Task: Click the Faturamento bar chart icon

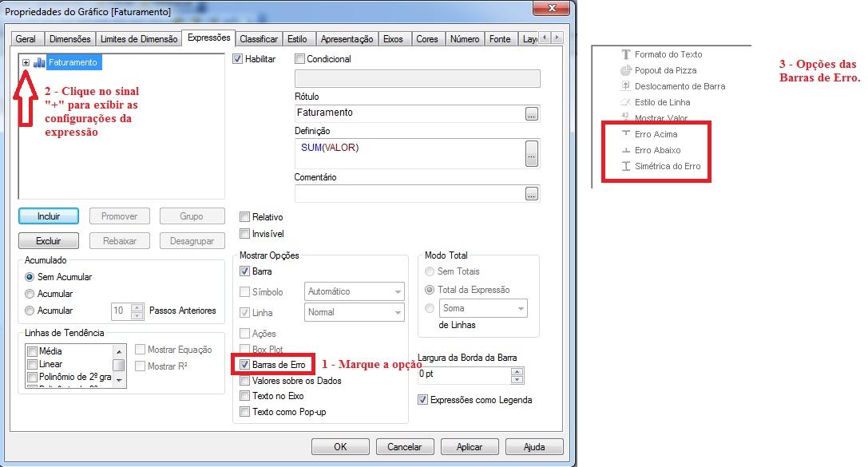Action: click(39, 62)
